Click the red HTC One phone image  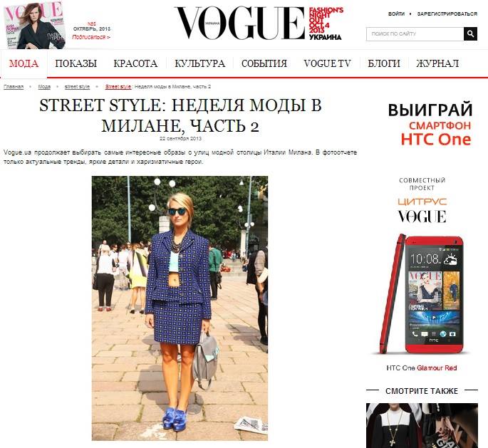[422, 294]
